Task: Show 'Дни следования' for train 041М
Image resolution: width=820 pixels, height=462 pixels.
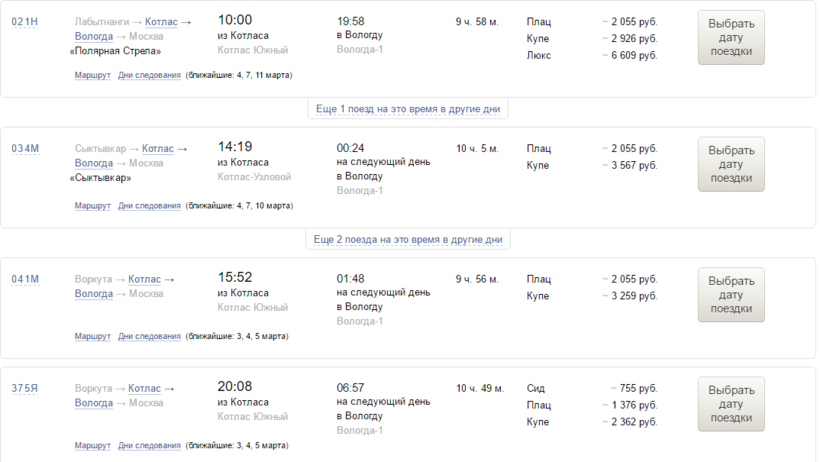Action: 149,336
